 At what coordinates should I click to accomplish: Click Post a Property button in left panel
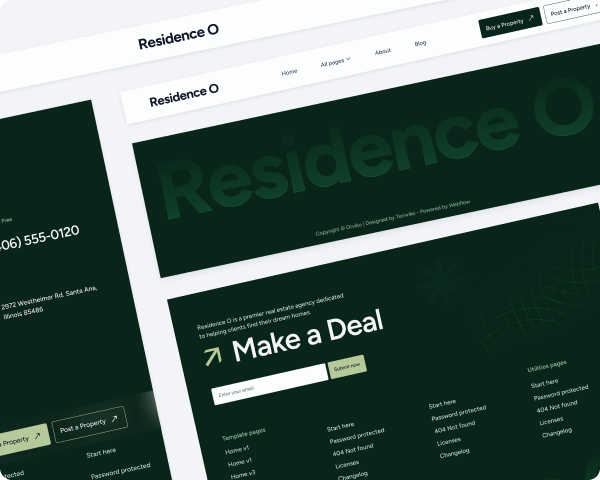[90, 424]
